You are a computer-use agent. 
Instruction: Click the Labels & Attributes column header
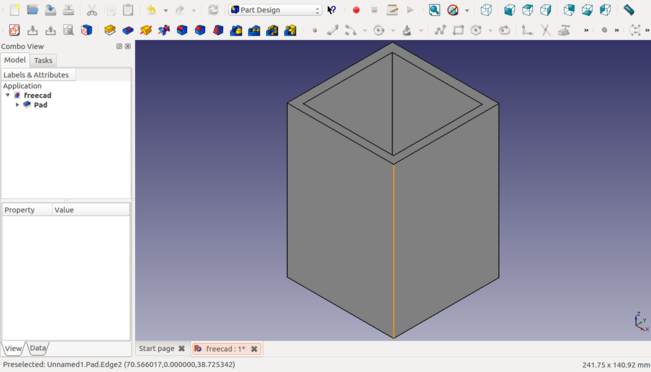(38, 75)
